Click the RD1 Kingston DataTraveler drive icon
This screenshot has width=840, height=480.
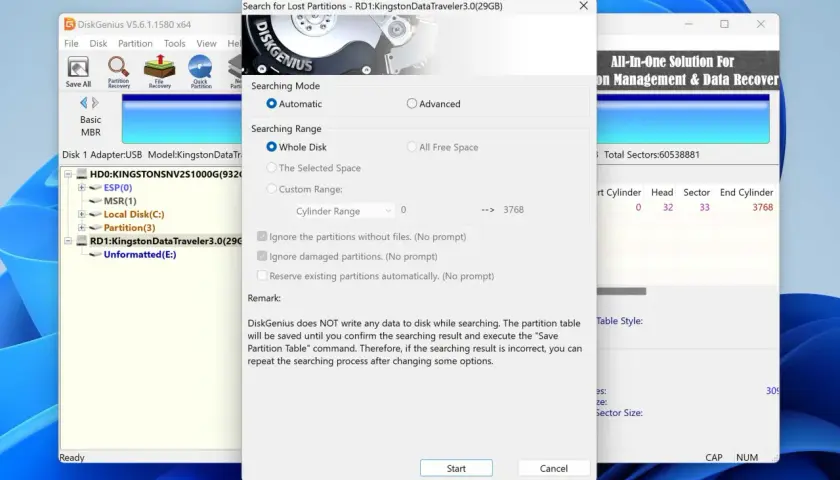click(x=82, y=241)
